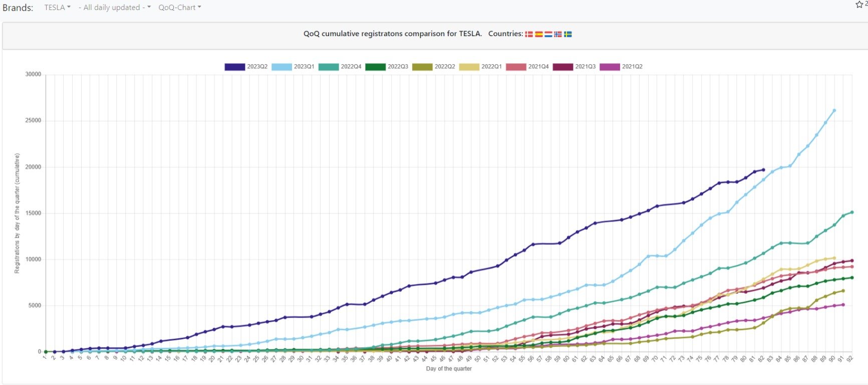Click the 15000 y-axis tick label
This screenshot has height=385, width=868.
click(33, 213)
